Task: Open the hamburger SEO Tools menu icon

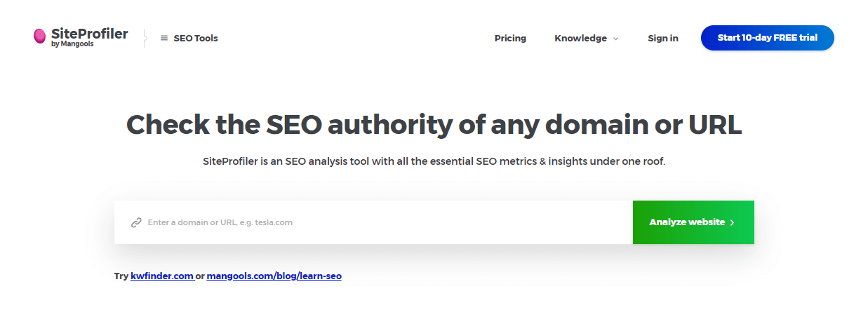Action: [164, 39]
